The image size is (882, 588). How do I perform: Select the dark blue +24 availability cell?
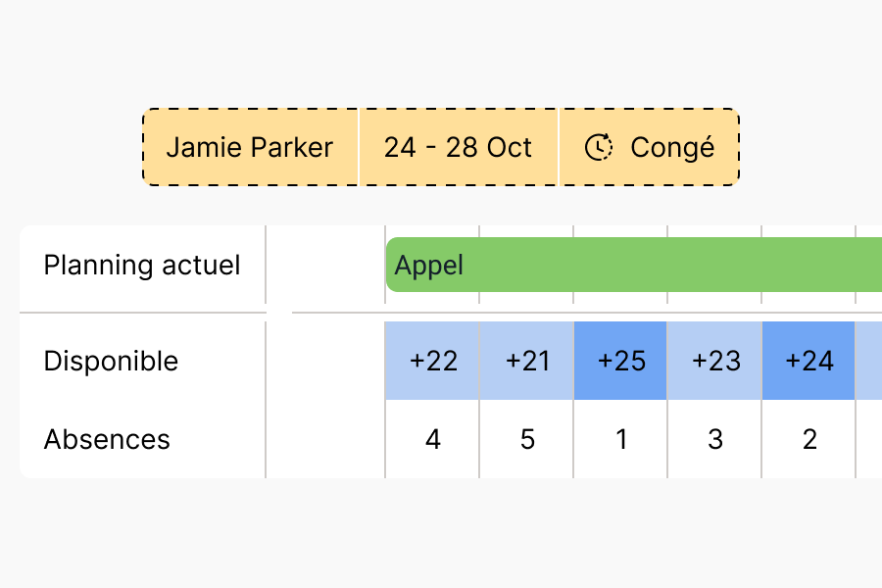click(809, 361)
